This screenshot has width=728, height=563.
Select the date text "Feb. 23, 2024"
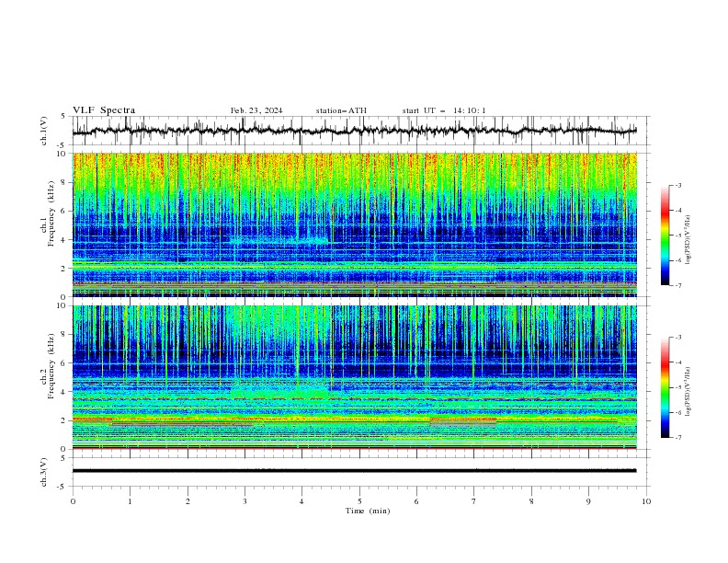coord(256,110)
